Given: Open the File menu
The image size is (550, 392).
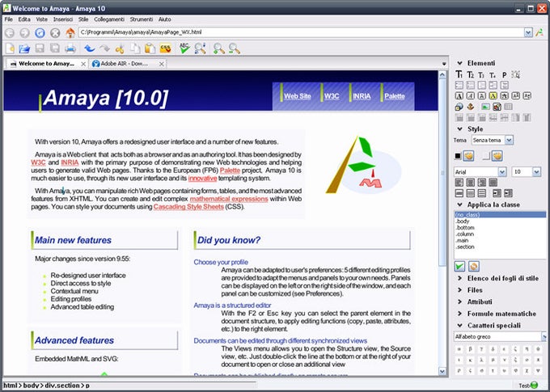Looking at the screenshot, I should pos(8,19).
